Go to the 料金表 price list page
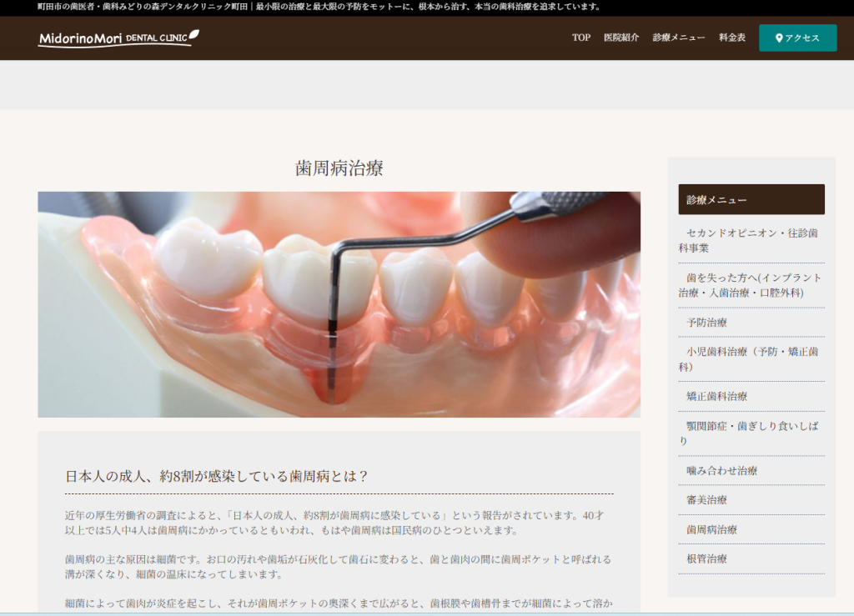 point(732,38)
